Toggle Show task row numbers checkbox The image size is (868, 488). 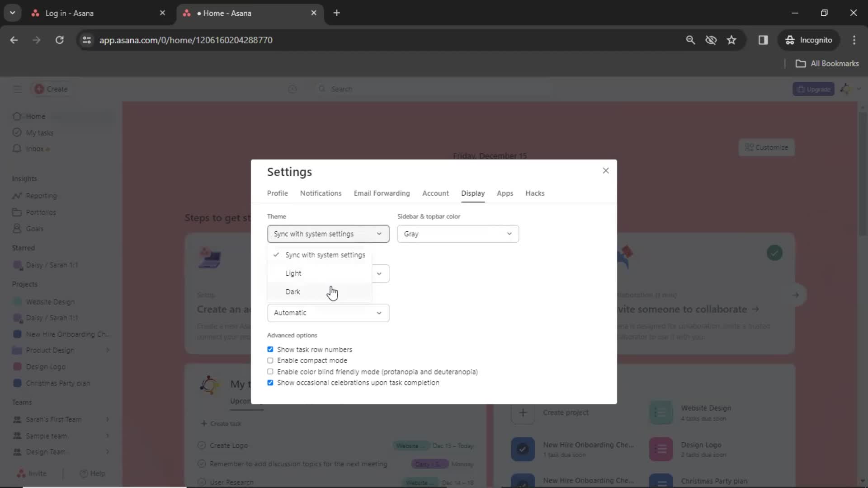[270, 349]
